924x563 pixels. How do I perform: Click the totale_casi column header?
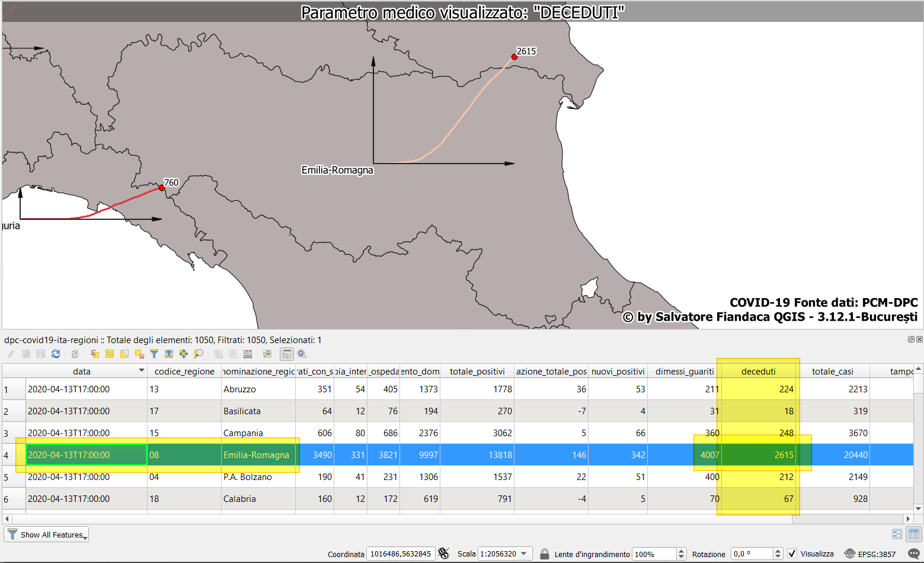tap(832, 372)
